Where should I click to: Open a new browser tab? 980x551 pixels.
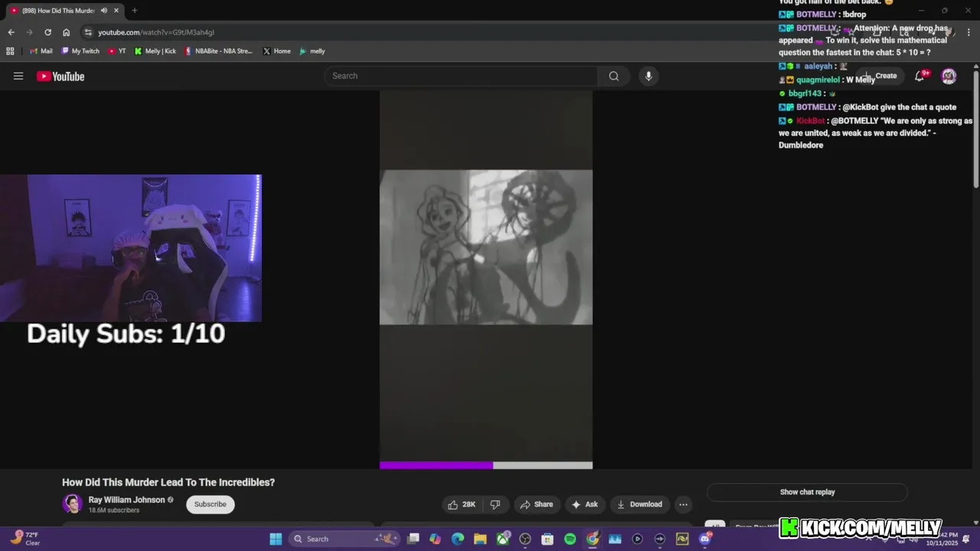pos(134,11)
